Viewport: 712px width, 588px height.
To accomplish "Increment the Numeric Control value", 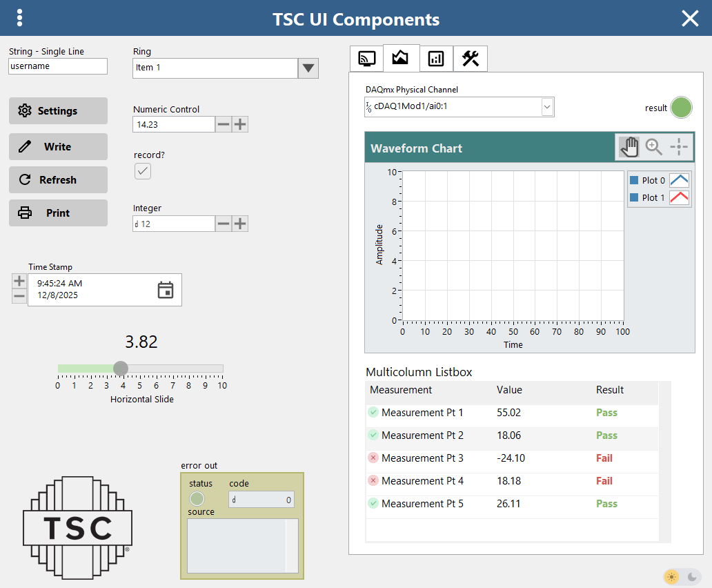I will pos(239,124).
